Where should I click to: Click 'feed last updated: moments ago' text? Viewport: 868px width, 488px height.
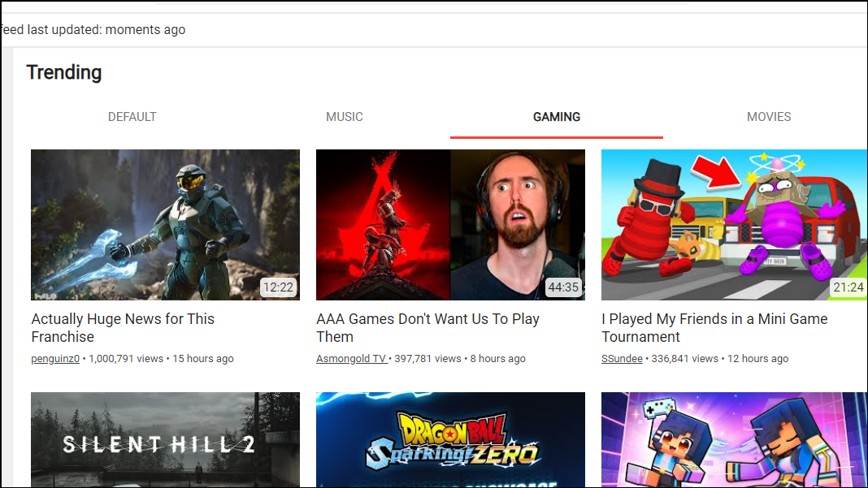(x=93, y=30)
